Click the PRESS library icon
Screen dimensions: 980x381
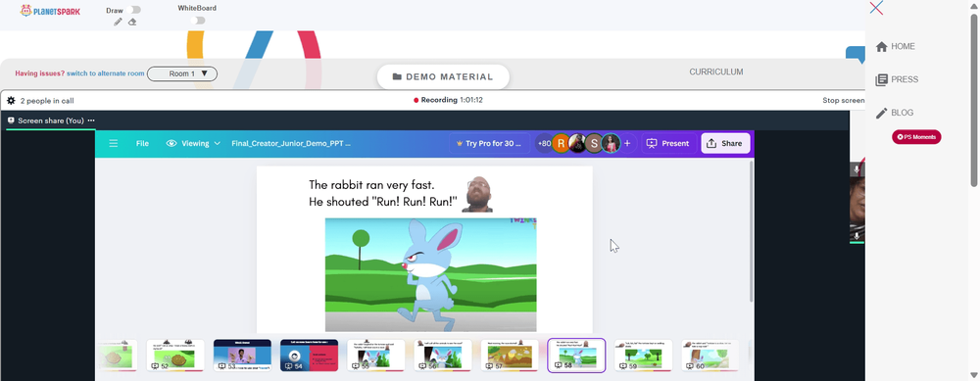click(882, 79)
